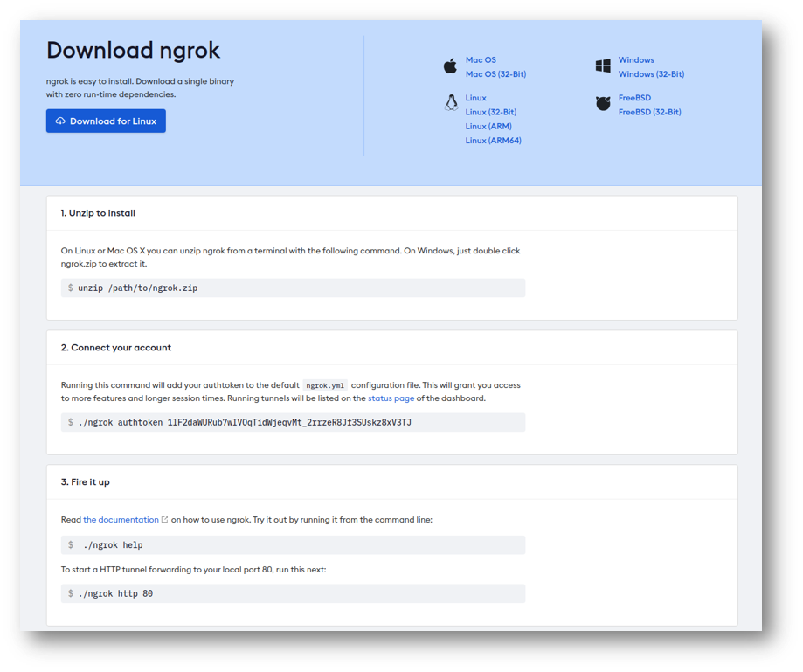This screenshot has width=803, height=672.
Task: Click the ./ngrok http 80 command box
Action: coord(293,593)
